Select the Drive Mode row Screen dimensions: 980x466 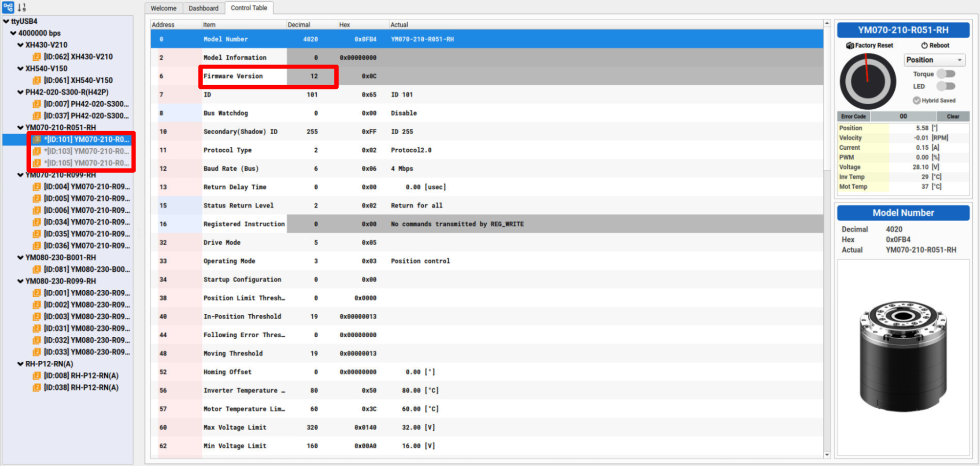(487, 242)
